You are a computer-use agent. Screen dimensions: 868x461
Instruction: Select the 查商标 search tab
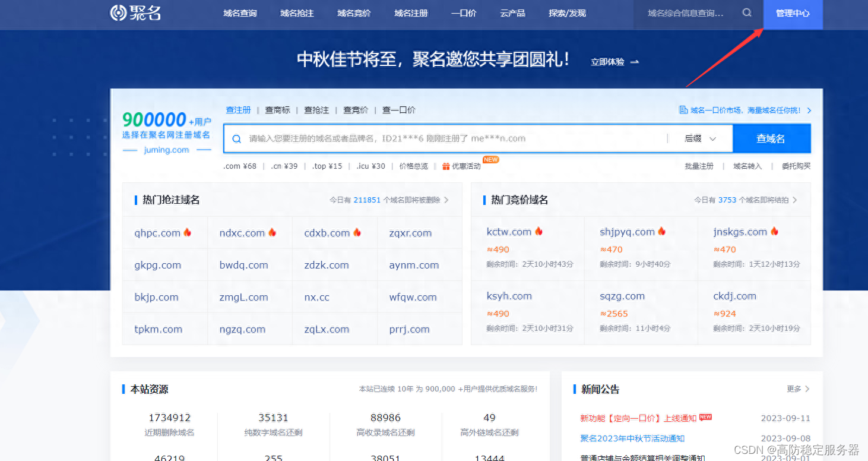(277, 110)
